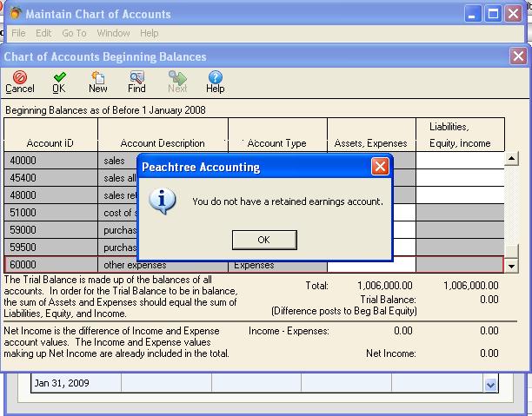Confirm the message with the OK button
Screen dimensions: 532x416
(x=264, y=240)
